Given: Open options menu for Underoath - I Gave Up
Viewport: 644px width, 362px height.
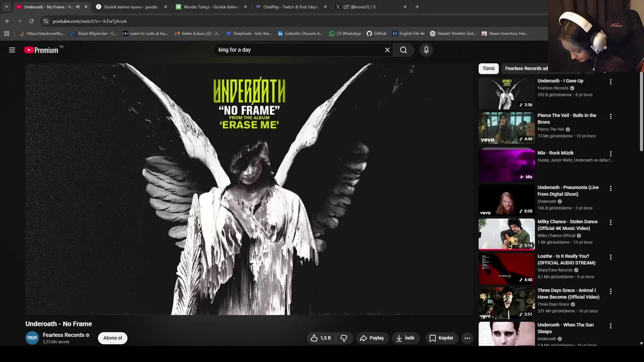Looking at the screenshot, I should click(x=611, y=81).
